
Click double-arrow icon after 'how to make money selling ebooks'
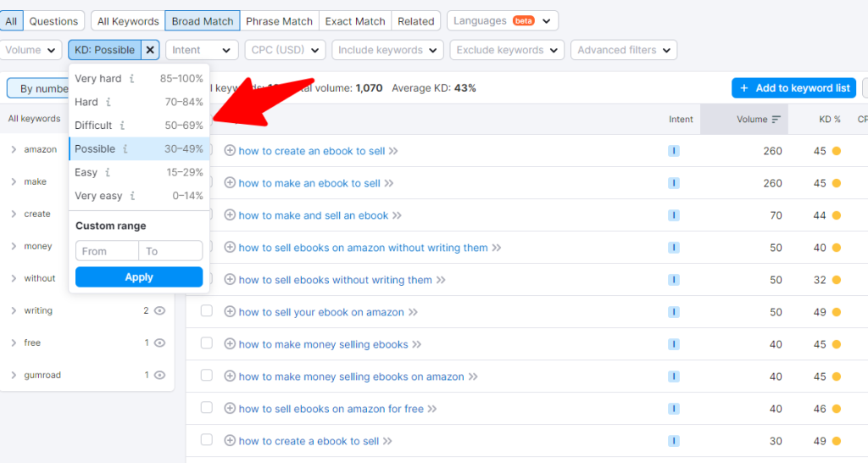[x=416, y=344]
